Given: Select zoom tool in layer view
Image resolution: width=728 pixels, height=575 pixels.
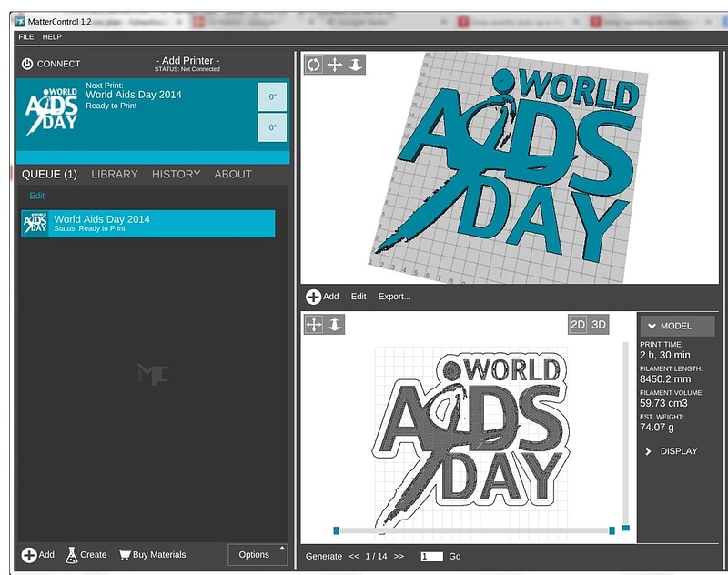Looking at the screenshot, I should click(x=334, y=325).
